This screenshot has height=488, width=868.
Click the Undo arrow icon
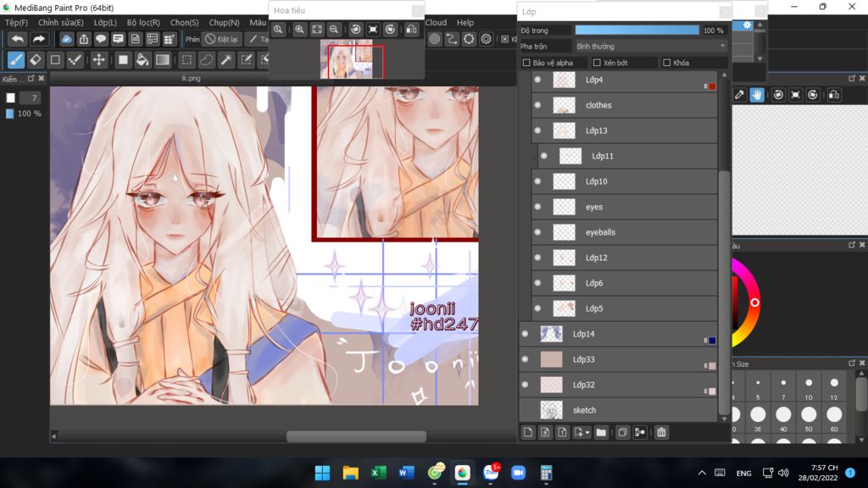pyautogui.click(x=17, y=39)
